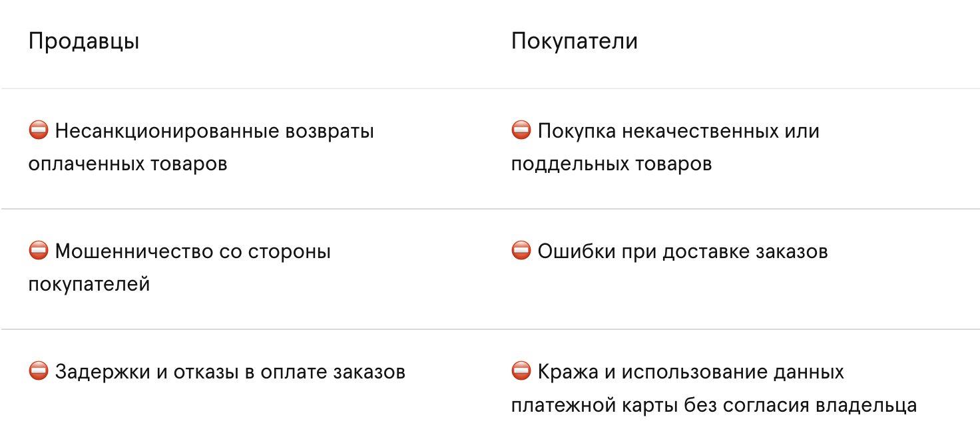The height and width of the screenshot is (443, 980).
Task: Select the stop icon before "Кража и использование"
Action: pos(521,371)
